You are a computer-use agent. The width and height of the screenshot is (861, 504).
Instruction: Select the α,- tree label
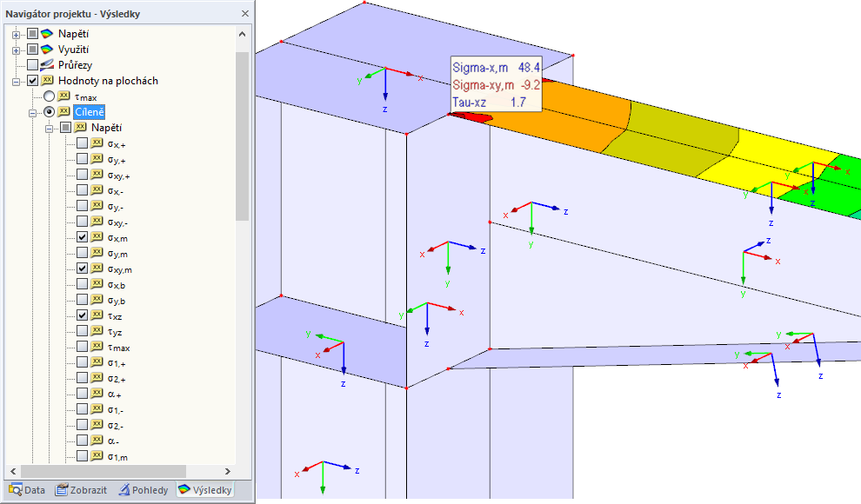click(113, 441)
